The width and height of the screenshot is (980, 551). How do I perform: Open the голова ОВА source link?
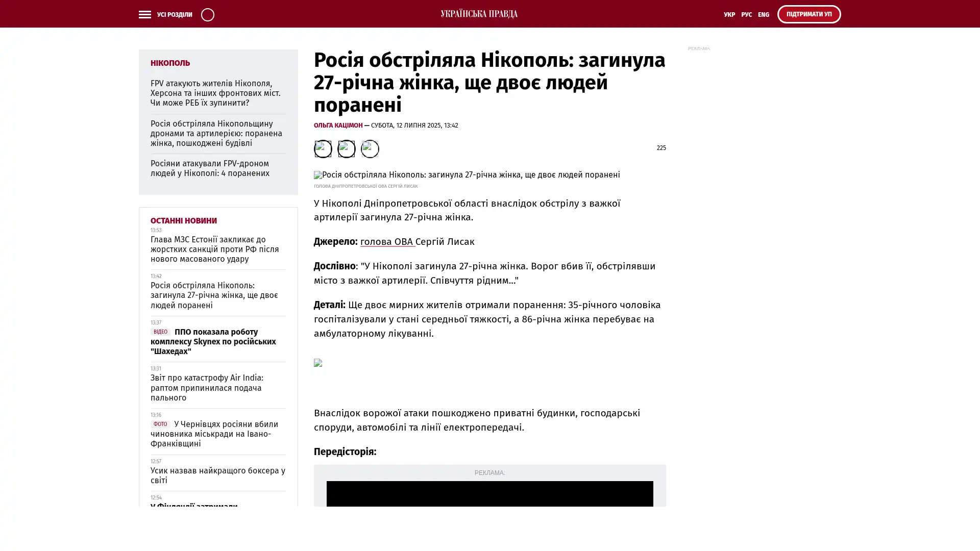[387, 242]
